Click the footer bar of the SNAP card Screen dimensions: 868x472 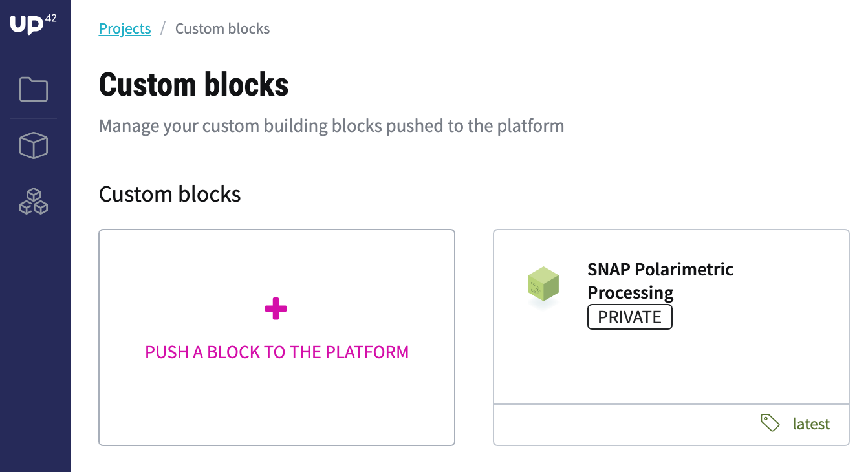pos(671,425)
